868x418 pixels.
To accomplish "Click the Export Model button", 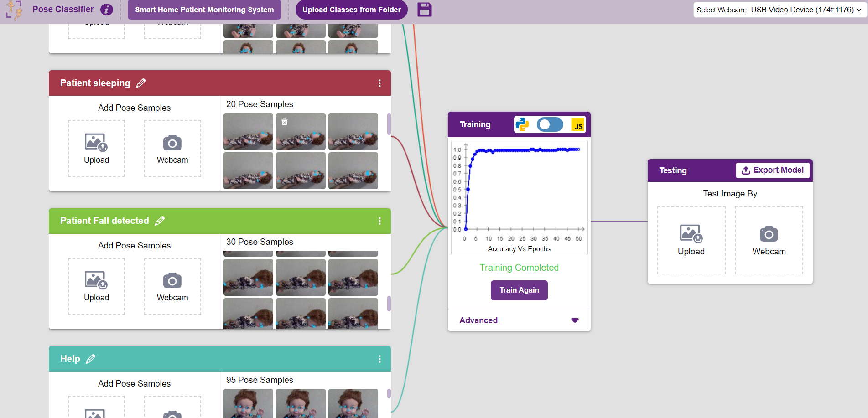I will [773, 170].
